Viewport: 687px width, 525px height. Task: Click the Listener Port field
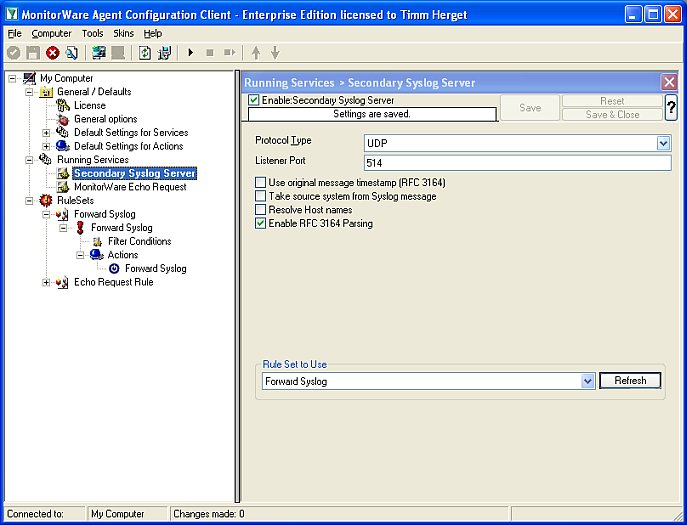517,163
